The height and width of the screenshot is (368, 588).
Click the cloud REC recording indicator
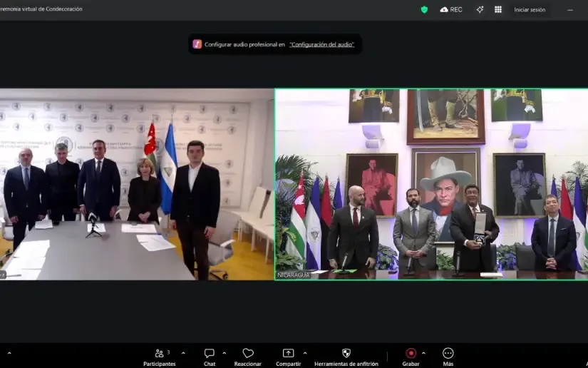click(x=451, y=9)
